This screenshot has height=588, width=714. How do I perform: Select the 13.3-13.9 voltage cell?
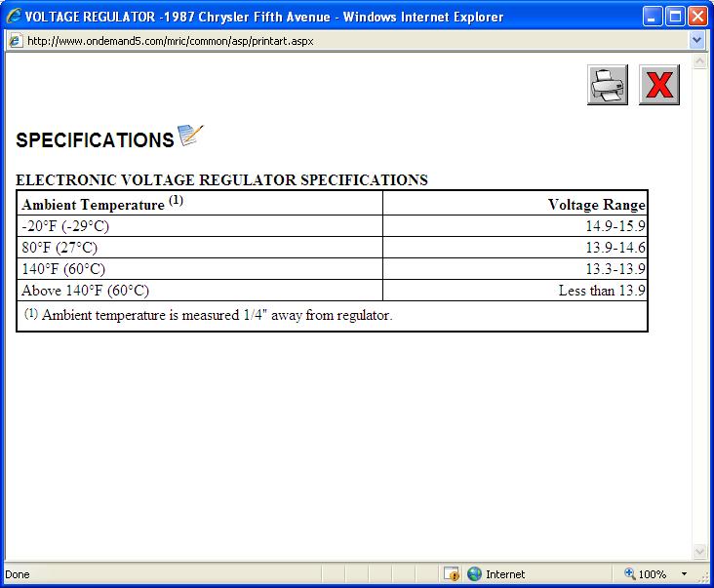(515, 268)
